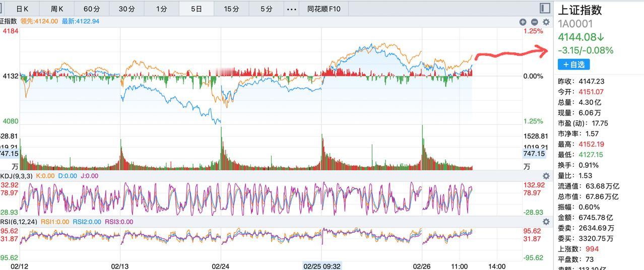Switch to the 日K daily chart tab

click(x=22, y=9)
